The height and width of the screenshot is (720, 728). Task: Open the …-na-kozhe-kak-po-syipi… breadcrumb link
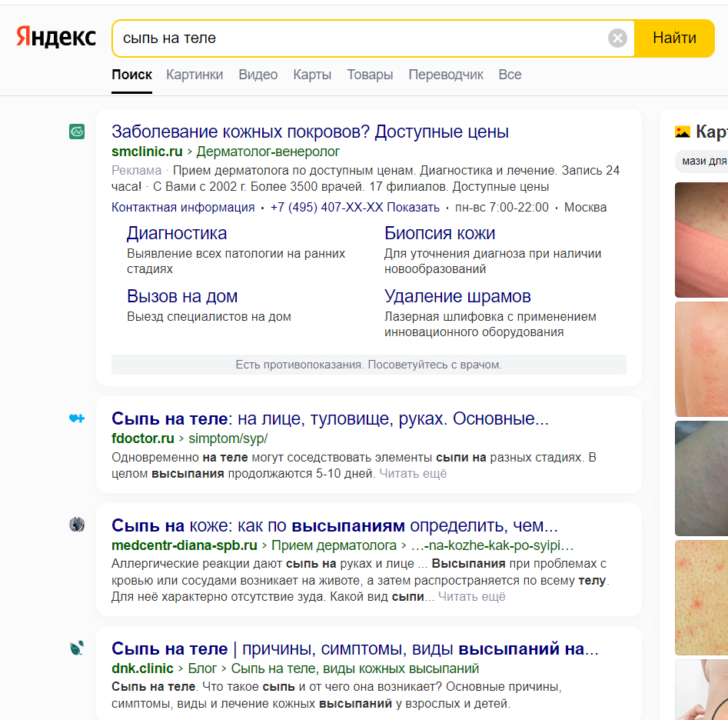coord(492,545)
